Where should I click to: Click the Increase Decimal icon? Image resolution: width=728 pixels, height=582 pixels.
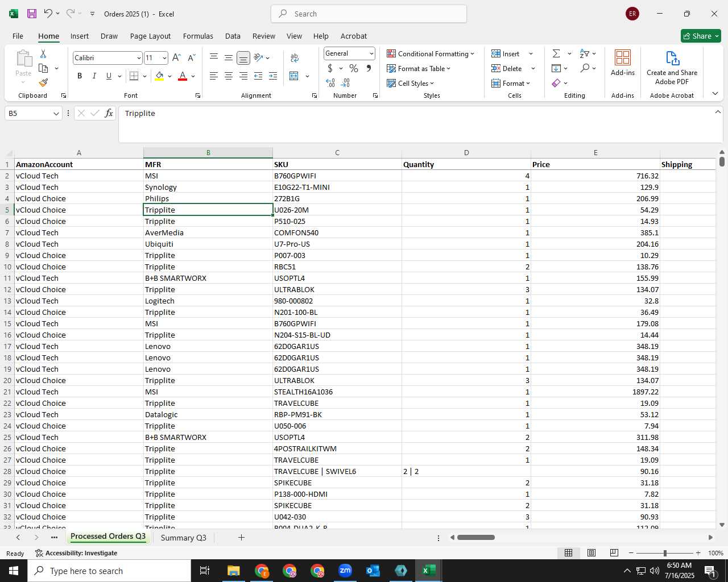[330, 83]
